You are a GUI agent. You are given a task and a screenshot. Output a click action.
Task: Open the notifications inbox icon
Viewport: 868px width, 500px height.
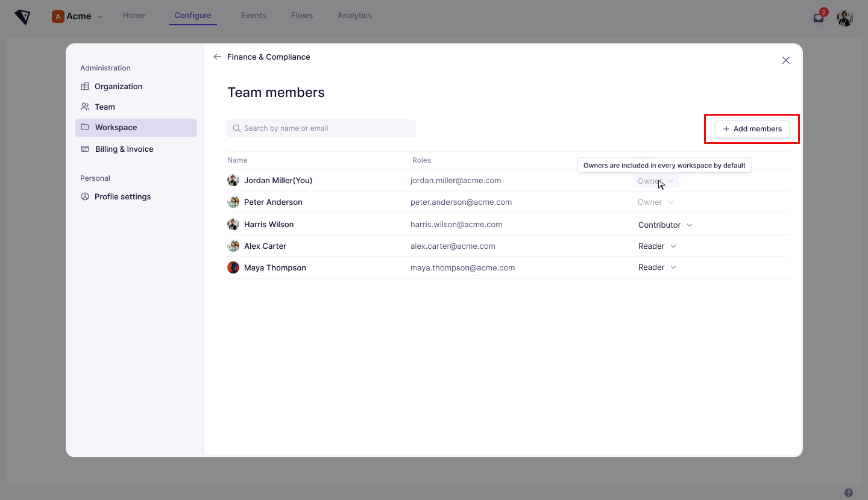click(818, 18)
